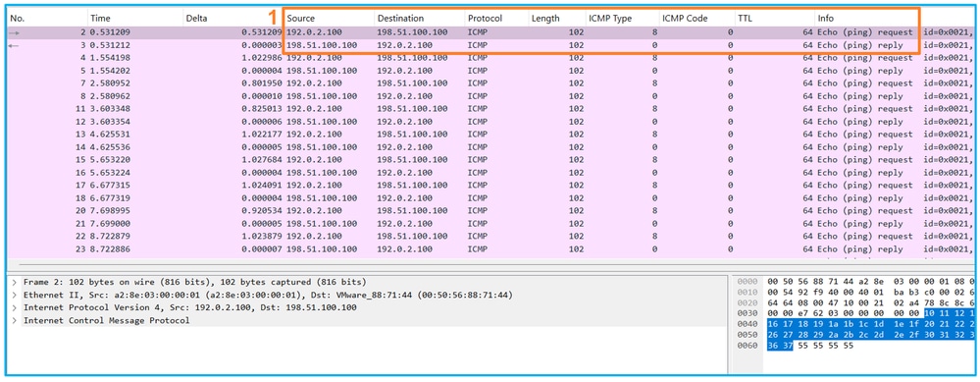
Task: Expand the Internet Protocol Version 4 details
Action: (14, 307)
